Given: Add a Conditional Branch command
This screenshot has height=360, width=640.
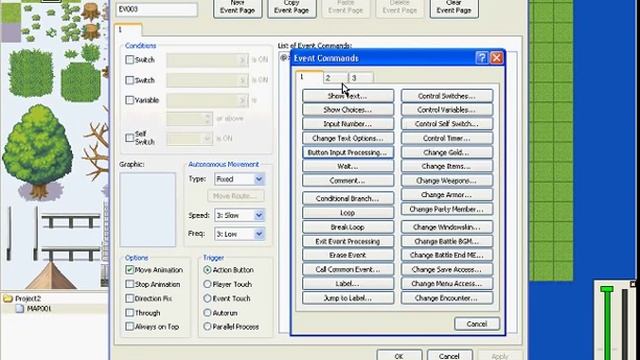Looking at the screenshot, I should coord(348,198).
